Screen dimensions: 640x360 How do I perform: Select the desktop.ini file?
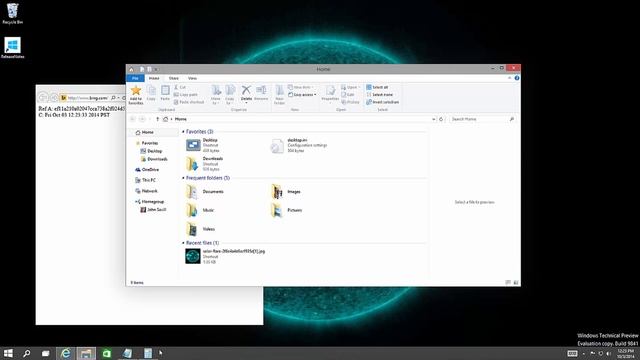point(299,145)
